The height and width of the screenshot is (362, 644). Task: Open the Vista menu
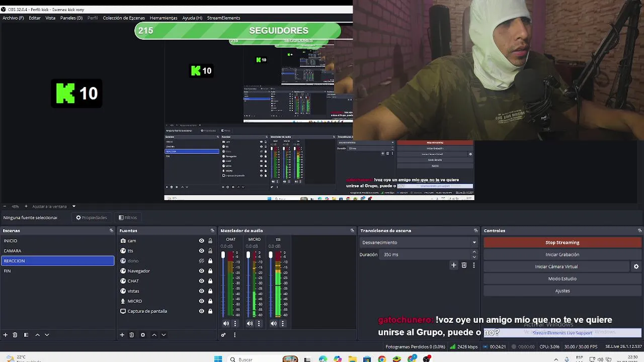coord(50,18)
